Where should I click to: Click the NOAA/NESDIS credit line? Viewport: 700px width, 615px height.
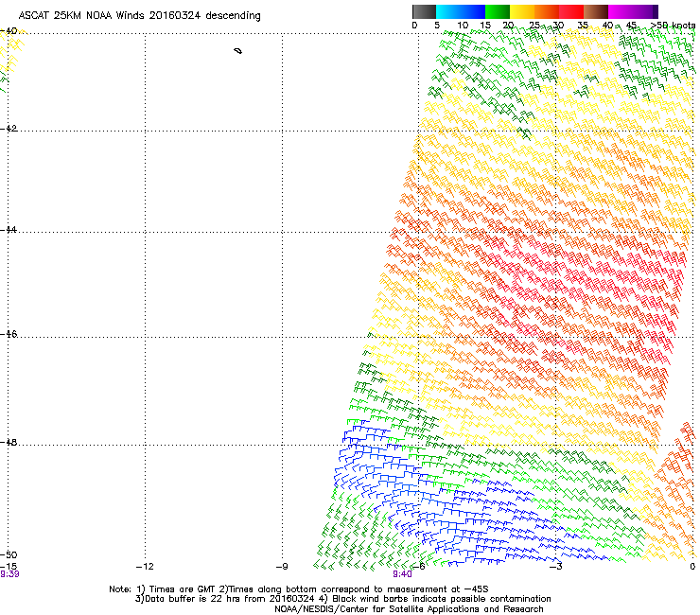(x=409, y=609)
